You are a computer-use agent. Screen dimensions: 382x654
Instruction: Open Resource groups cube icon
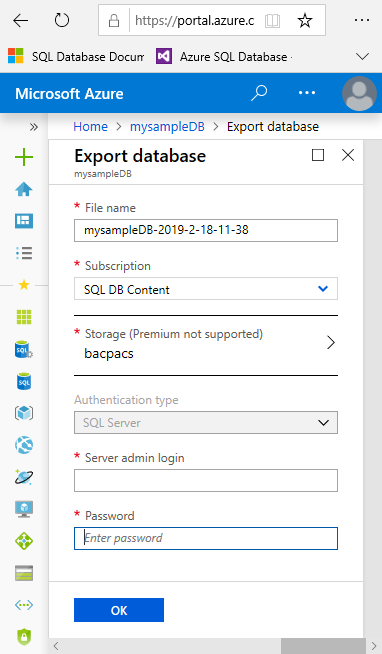click(24, 413)
